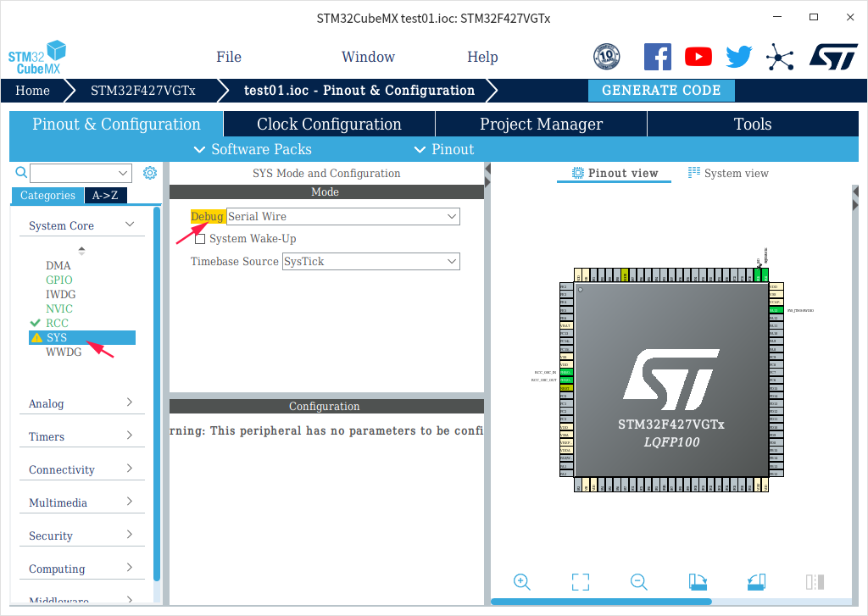The height and width of the screenshot is (616, 868).
Task: Open the settings gear in categories panel
Action: 149,173
